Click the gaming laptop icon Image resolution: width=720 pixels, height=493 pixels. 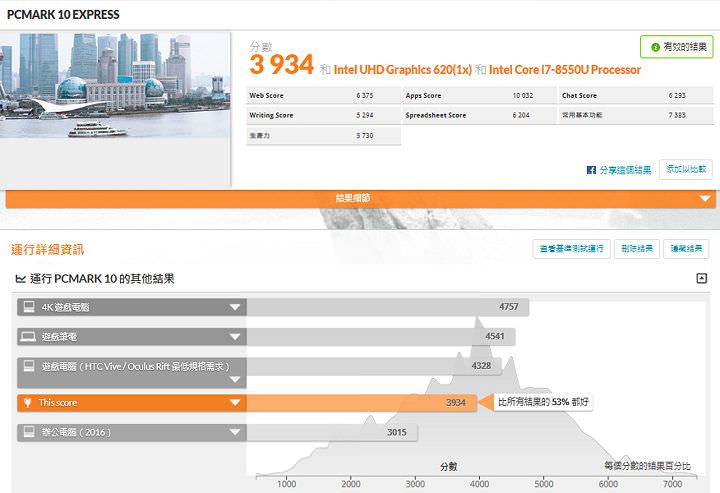pos(29,337)
